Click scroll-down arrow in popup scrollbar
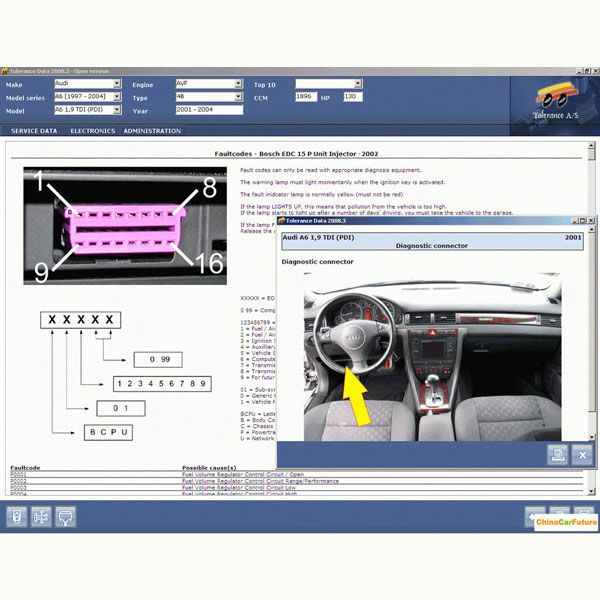 (x=592, y=437)
